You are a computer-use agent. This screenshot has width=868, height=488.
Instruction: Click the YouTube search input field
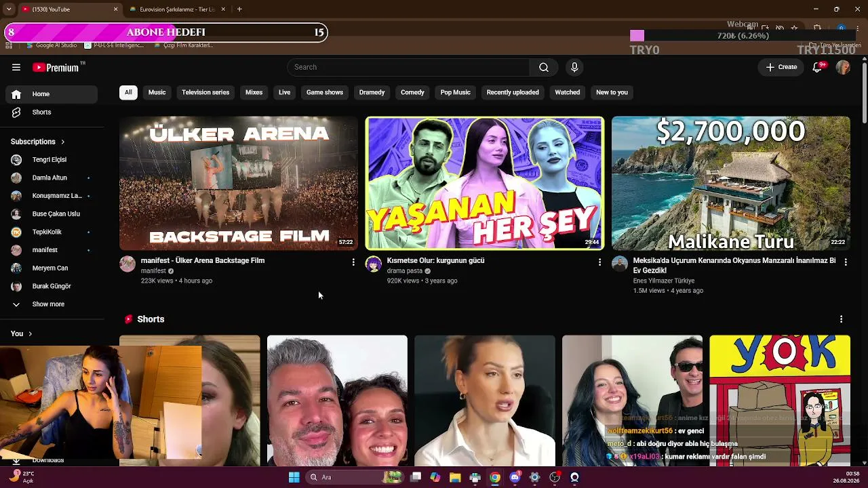coord(408,67)
